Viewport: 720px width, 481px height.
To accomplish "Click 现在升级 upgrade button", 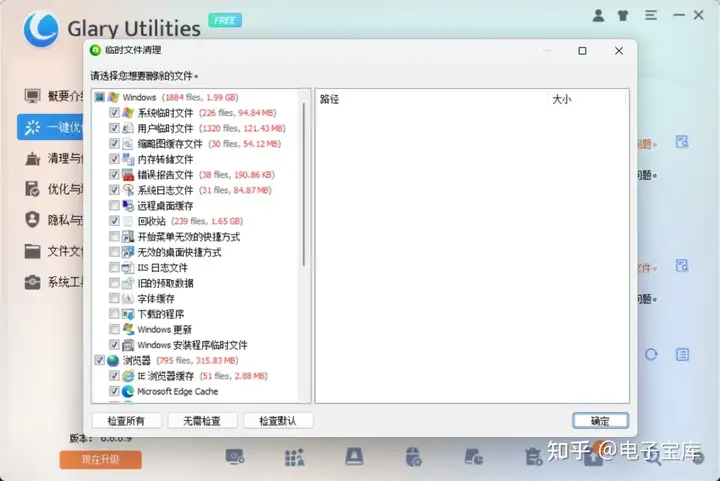I will click(x=101, y=459).
